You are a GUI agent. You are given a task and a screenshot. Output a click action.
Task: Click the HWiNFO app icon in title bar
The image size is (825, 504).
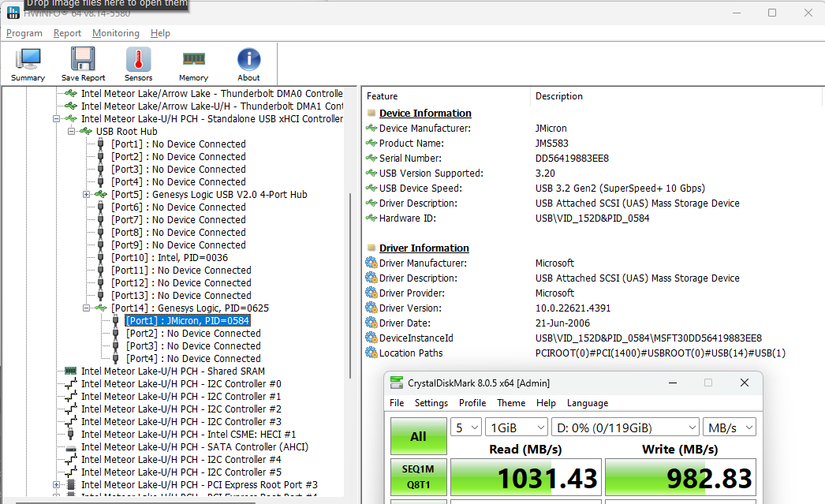point(13,12)
